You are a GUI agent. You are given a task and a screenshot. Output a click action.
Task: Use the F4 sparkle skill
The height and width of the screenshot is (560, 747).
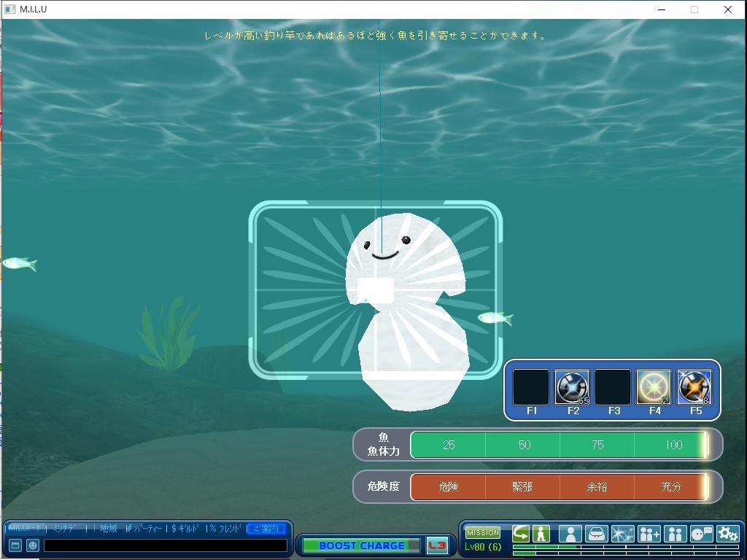(x=654, y=387)
